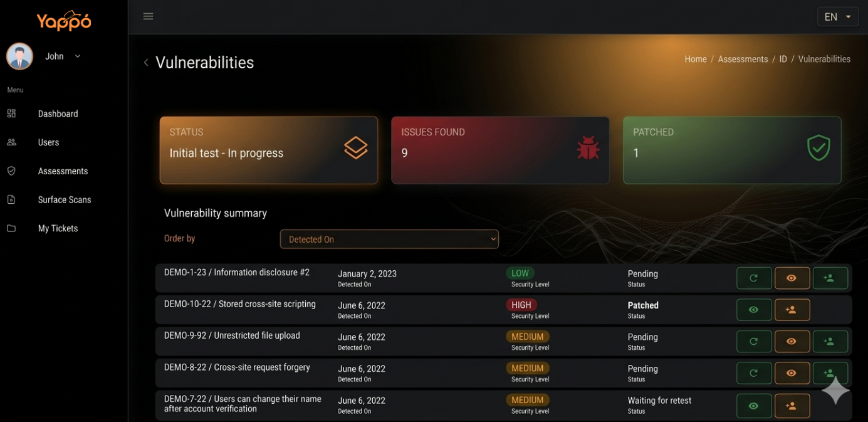Open the EN language selector
Screen dimensions: 868x422
pos(837,16)
